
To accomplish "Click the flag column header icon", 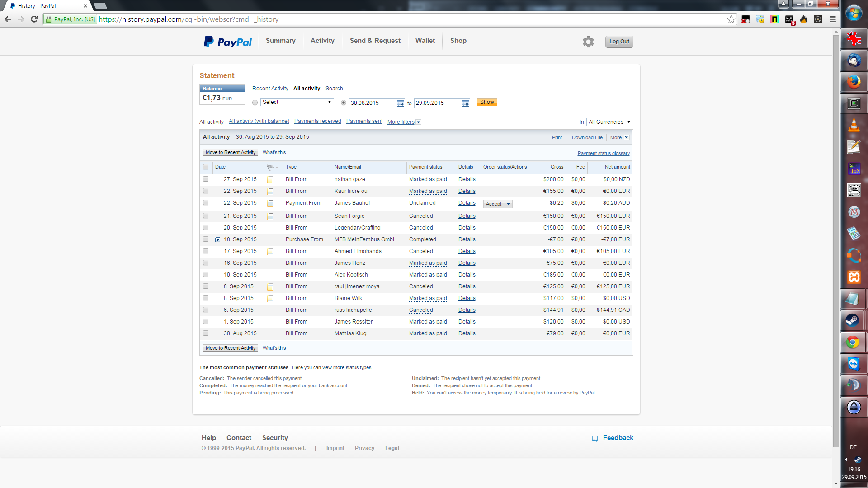I will pyautogui.click(x=270, y=167).
